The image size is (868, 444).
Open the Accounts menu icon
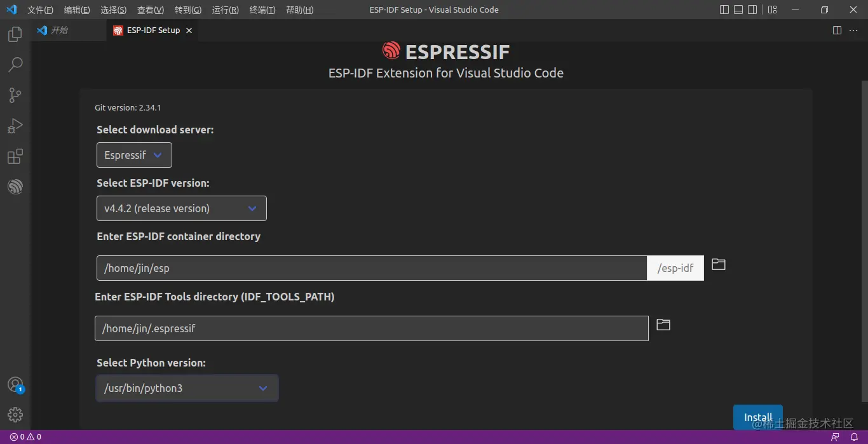(15, 384)
